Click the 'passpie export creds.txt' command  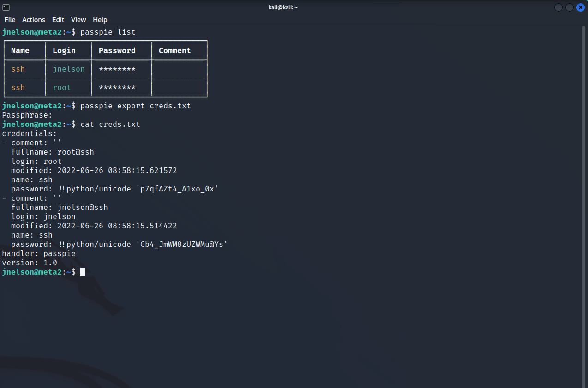coord(135,106)
